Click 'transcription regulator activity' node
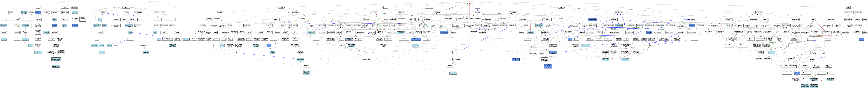Viewport: 868px width, 88px height. (75, 7)
